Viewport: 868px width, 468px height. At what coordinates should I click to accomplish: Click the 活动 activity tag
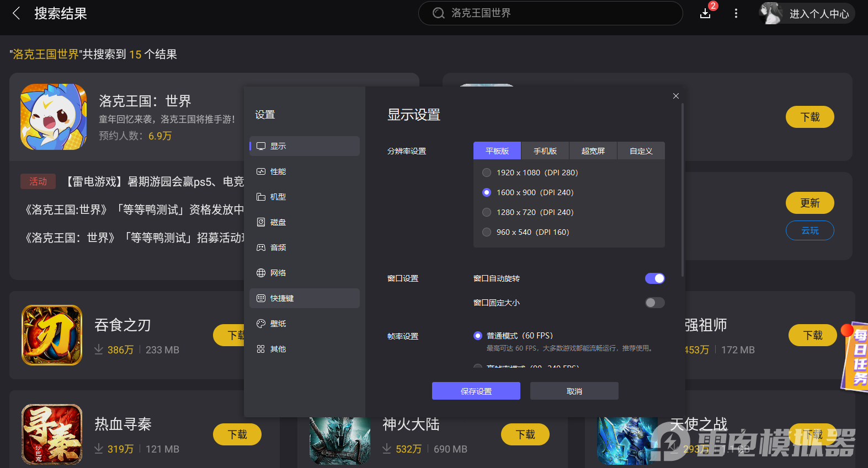click(38, 181)
